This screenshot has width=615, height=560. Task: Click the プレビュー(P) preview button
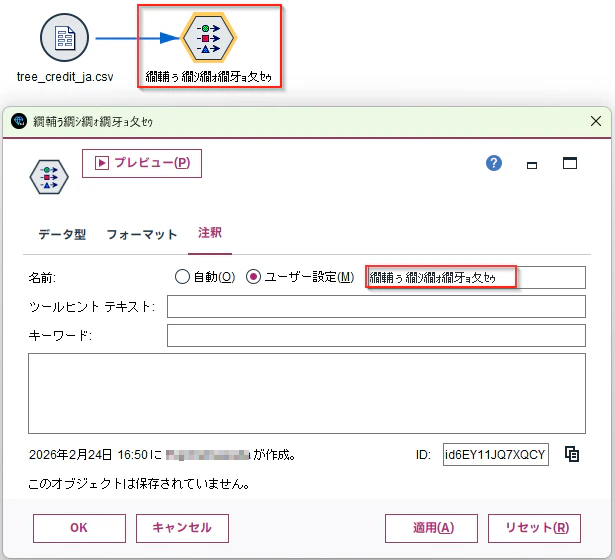tap(142, 163)
